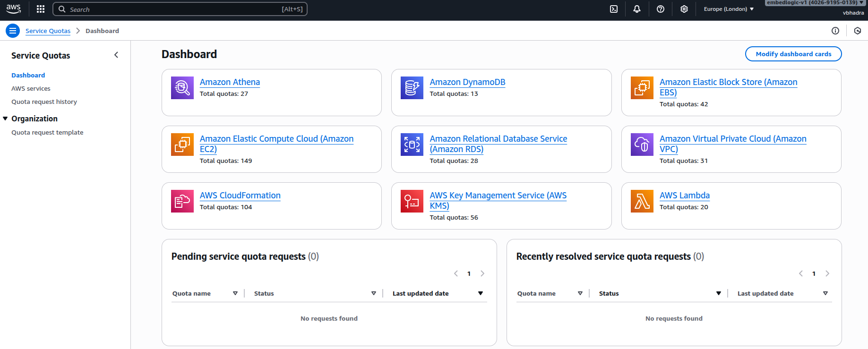Image resolution: width=868 pixels, height=349 pixels.
Task: Open the settings gear in top bar
Action: coord(684,9)
